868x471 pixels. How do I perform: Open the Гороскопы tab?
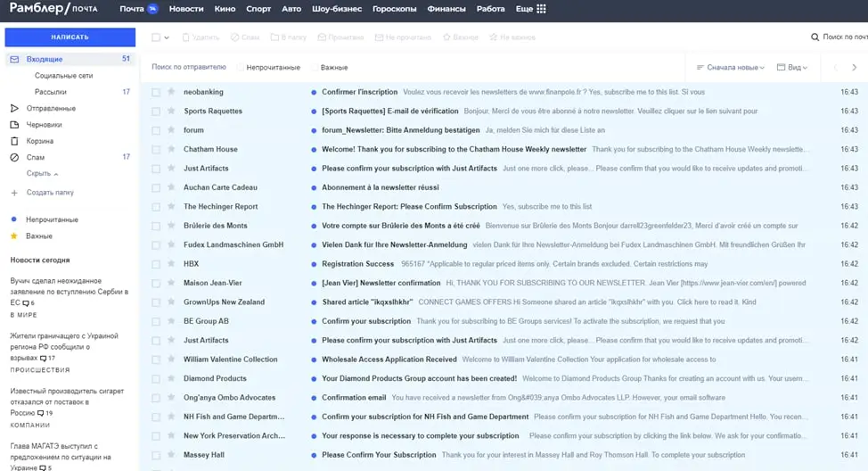[x=394, y=9]
